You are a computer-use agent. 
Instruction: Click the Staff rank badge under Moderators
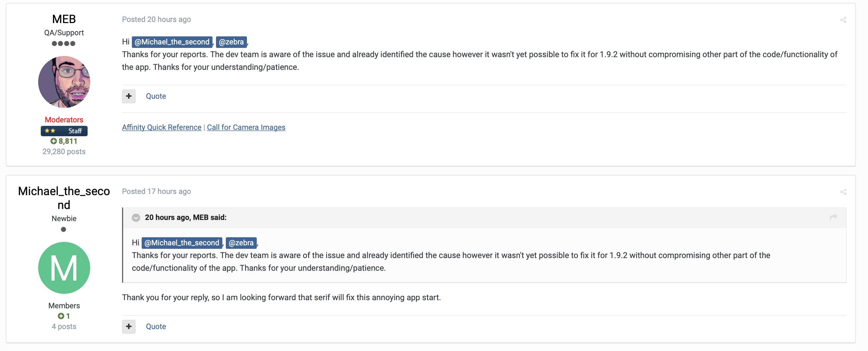pos(64,131)
